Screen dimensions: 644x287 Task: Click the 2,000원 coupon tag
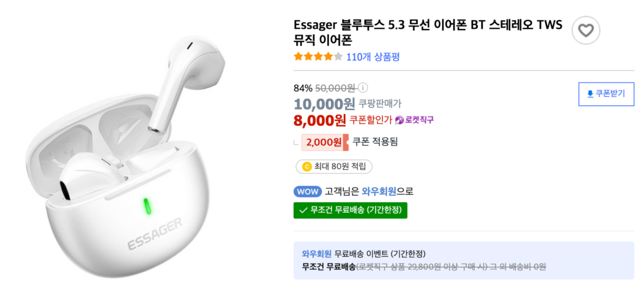tap(325, 142)
